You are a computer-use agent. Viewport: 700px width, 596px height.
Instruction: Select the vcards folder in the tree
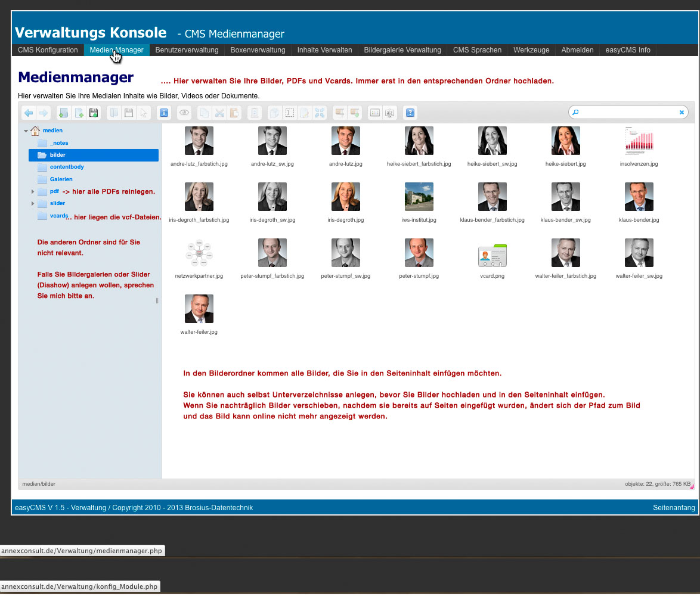tap(58, 216)
